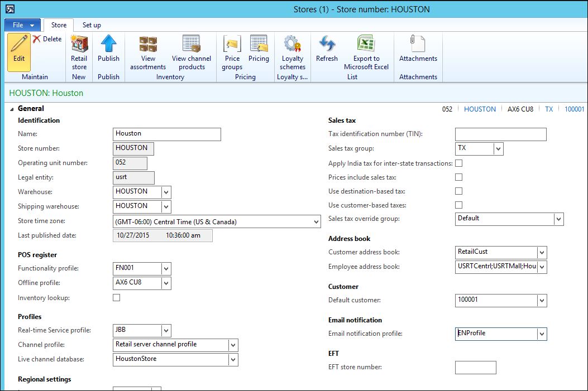Collapse the General section
This screenshot has height=391, width=588.
(x=12, y=109)
